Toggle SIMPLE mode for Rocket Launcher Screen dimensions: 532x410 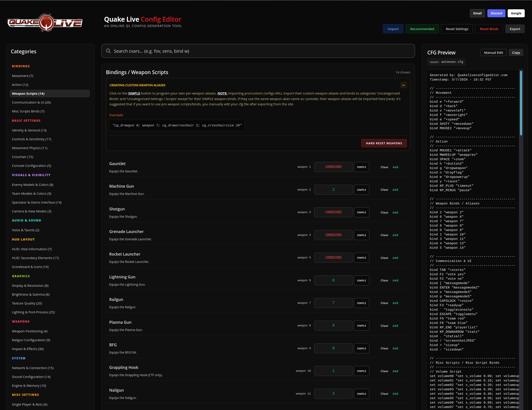[361, 258]
